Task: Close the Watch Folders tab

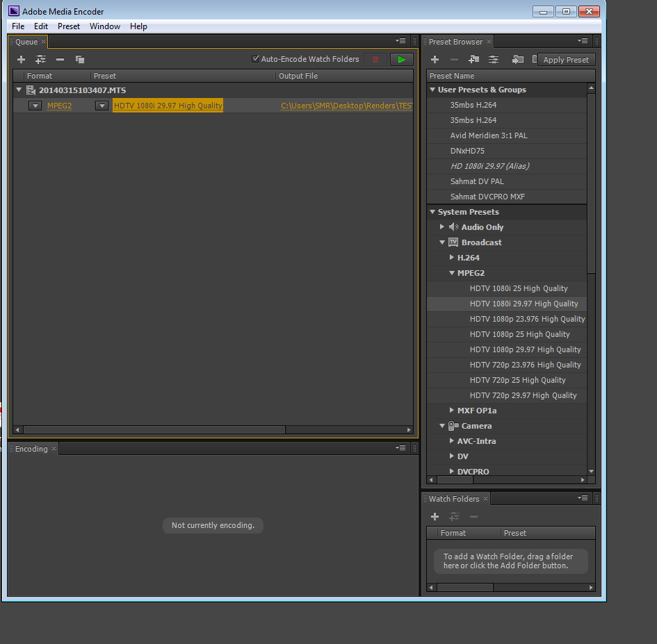Action: click(x=485, y=498)
